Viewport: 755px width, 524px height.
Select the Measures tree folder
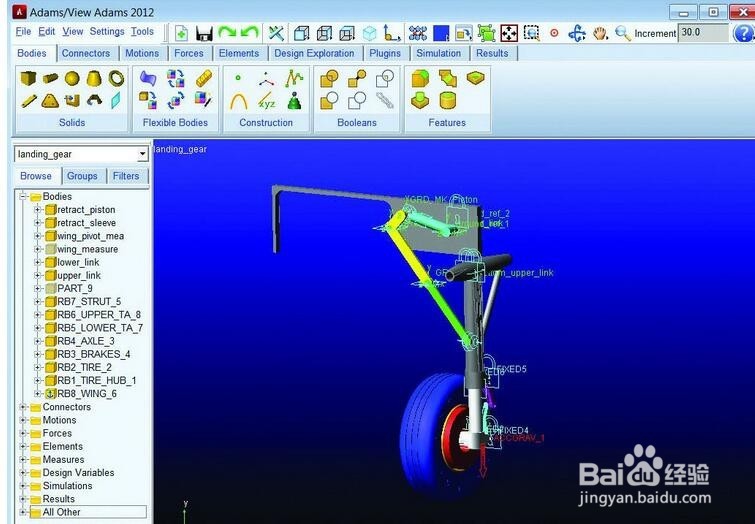coord(63,459)
